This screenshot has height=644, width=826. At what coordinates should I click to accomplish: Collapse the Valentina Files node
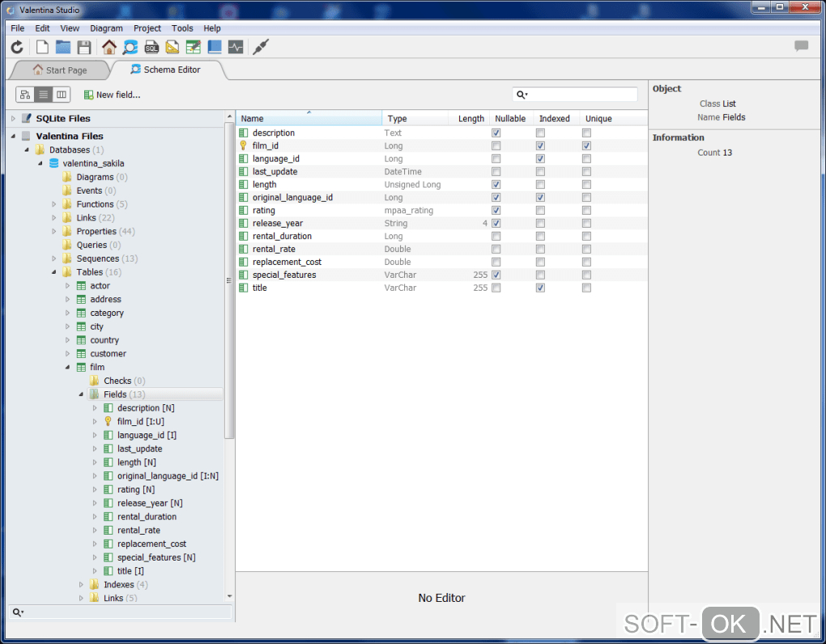coord(13,136)
